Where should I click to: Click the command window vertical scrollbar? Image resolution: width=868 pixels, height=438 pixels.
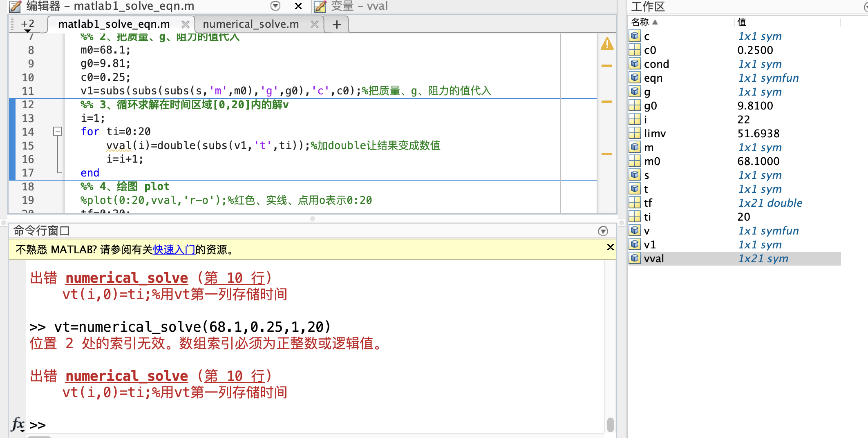pyautogui.click(x=610, y=425)
